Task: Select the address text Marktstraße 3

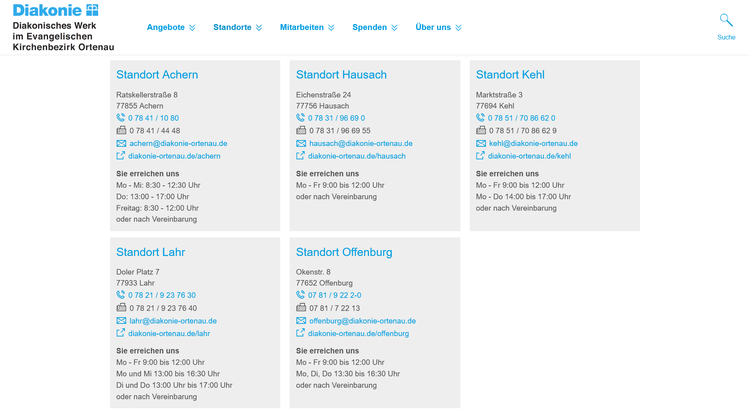Action: 499,95
